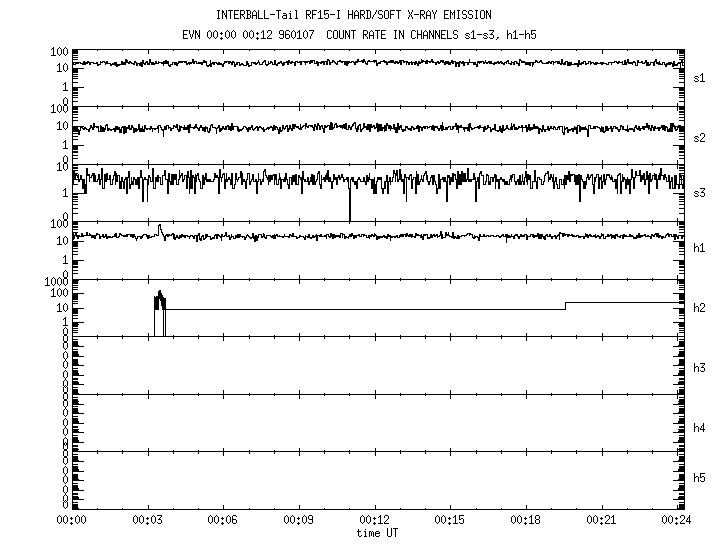Click the burst spike in the h2 panel
The width and height of the screenshot is (720, 550).
160,300
